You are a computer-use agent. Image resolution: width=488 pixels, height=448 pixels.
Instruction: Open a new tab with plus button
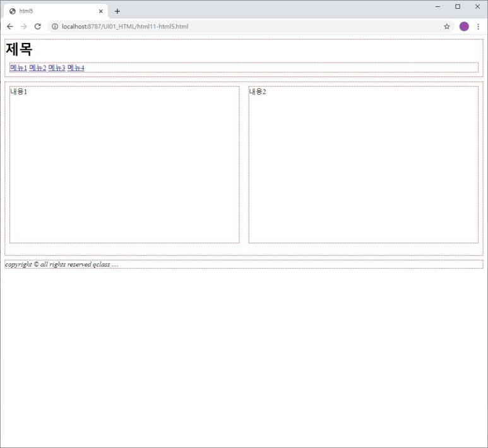click(117, 11)
